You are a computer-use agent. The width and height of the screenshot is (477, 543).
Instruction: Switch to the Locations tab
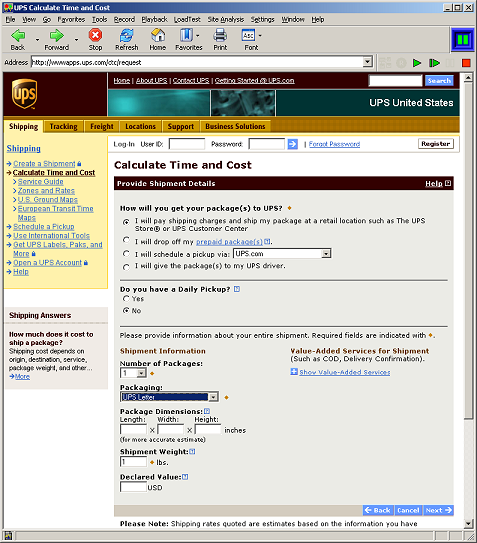[140, 126]
